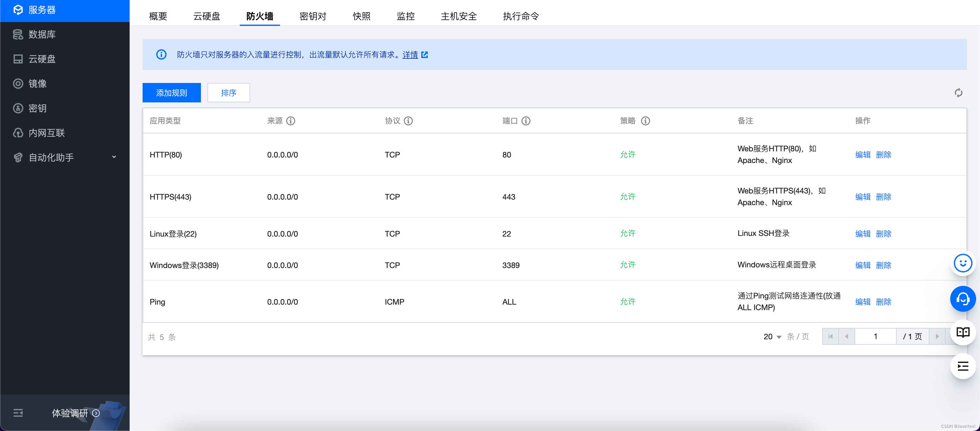Select the 防火墙 tab
Viewport: 980px width, 431px height.
[x=260, y=16]
